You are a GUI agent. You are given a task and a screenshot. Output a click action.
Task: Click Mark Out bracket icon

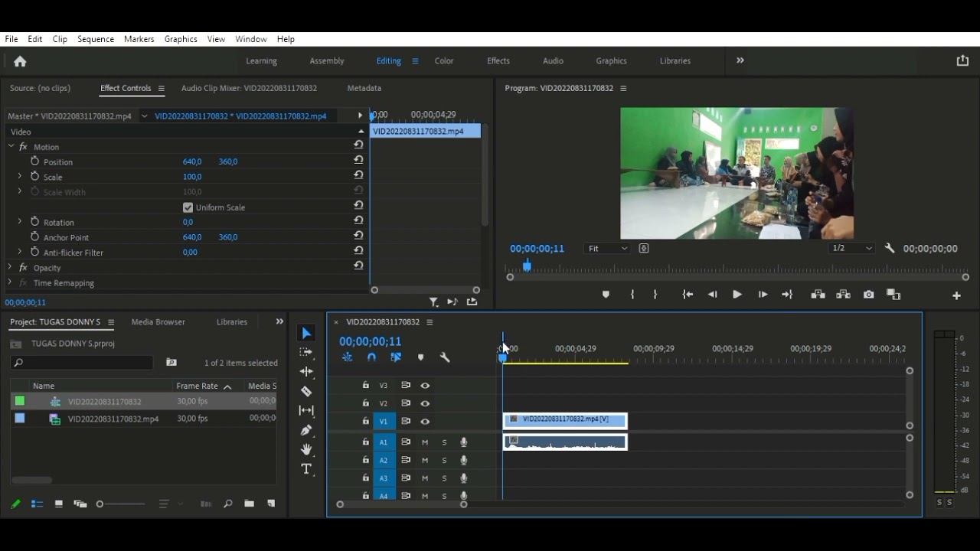point(655,295)
